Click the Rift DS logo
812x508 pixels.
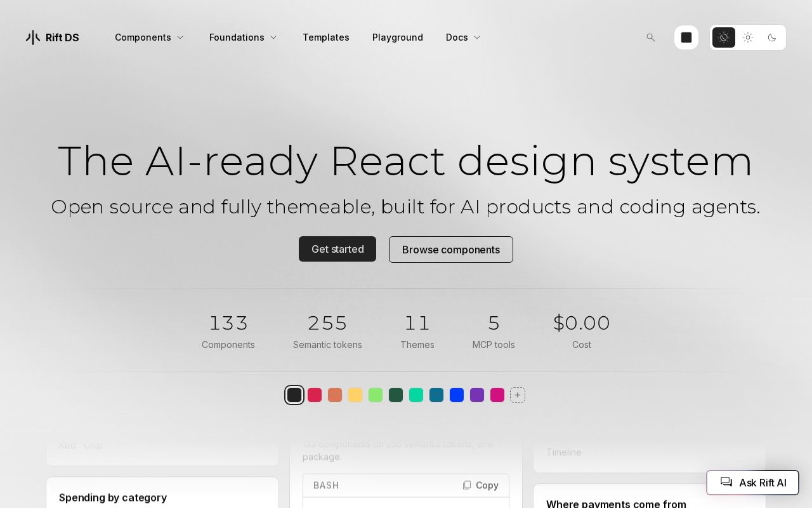click(x=52, y=37)
